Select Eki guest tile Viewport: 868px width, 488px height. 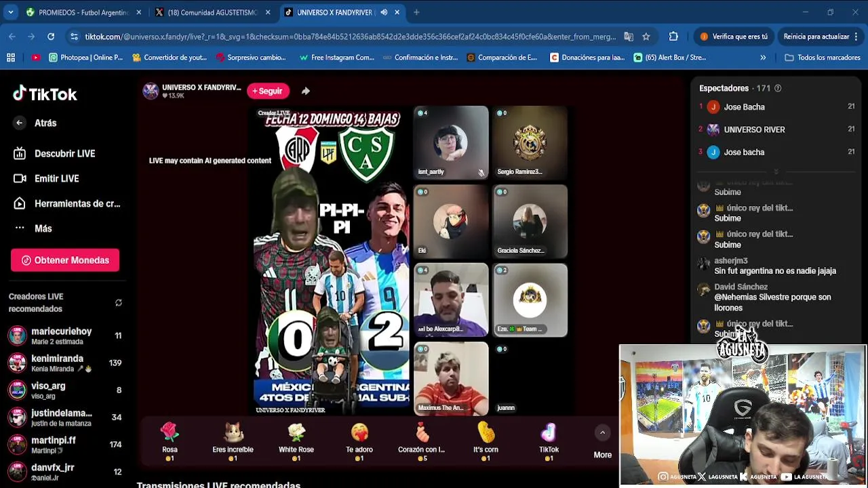(451, 221)
